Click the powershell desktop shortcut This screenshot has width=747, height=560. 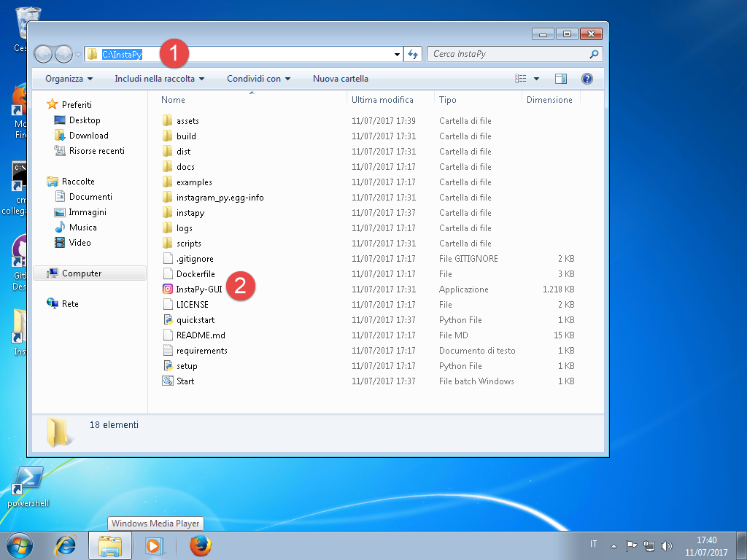28,486
